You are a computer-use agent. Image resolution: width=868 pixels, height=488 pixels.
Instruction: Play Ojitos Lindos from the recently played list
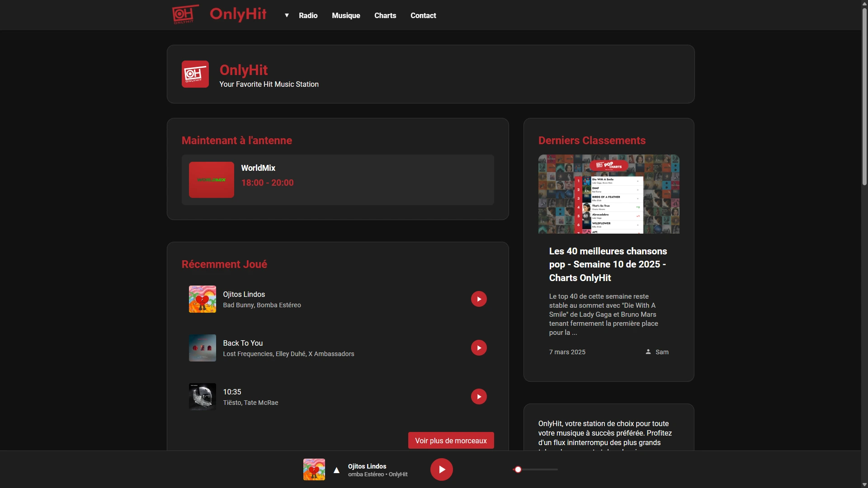pos(479,299)
